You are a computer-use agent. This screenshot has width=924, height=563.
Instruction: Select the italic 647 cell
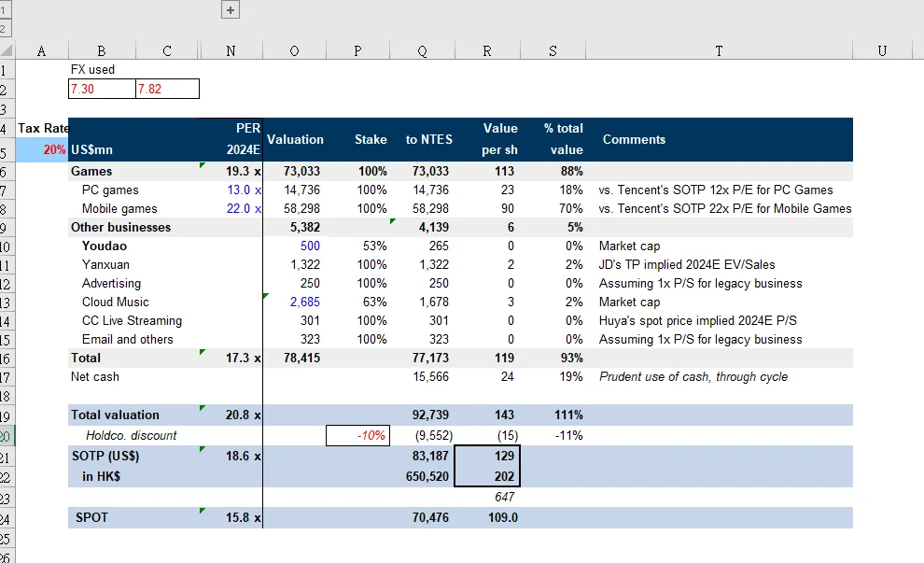(x=487, y=497)
